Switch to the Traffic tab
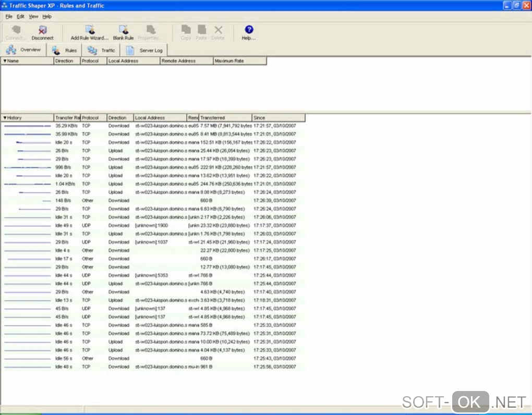532x415 pixels. click(x=101, y=50)
